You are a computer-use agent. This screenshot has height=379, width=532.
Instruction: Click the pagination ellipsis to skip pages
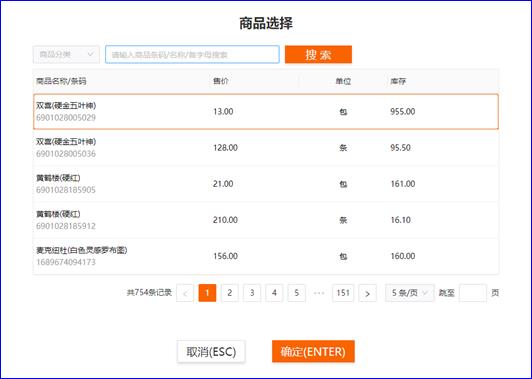(319, 293)
